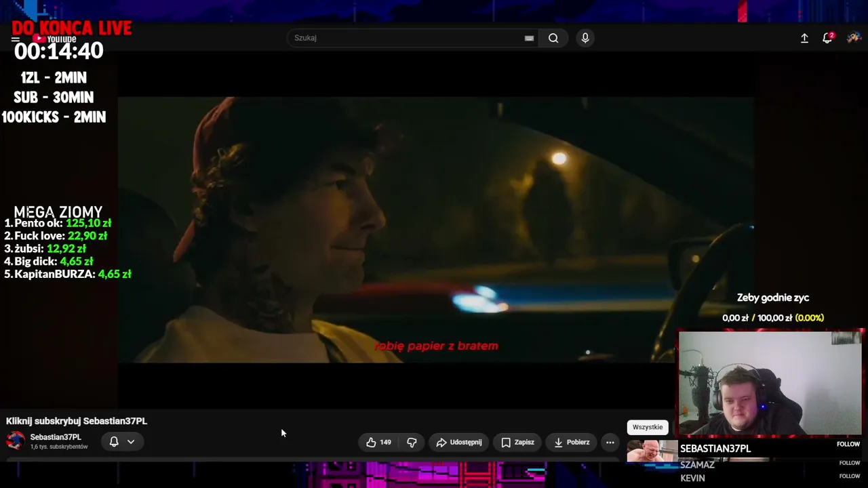Click the 'Pento ok: 125,10 zł' row
This screenshot has height=488, width=868.
point(58,223)
